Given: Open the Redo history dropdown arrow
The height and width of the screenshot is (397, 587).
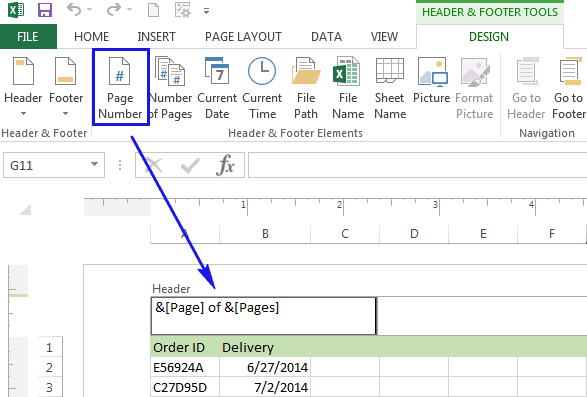Looking at the screenshot, I should pos(130,10).
